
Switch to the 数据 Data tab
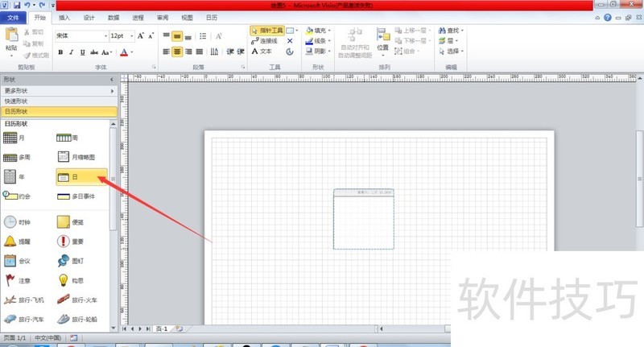tap(114, 18)
